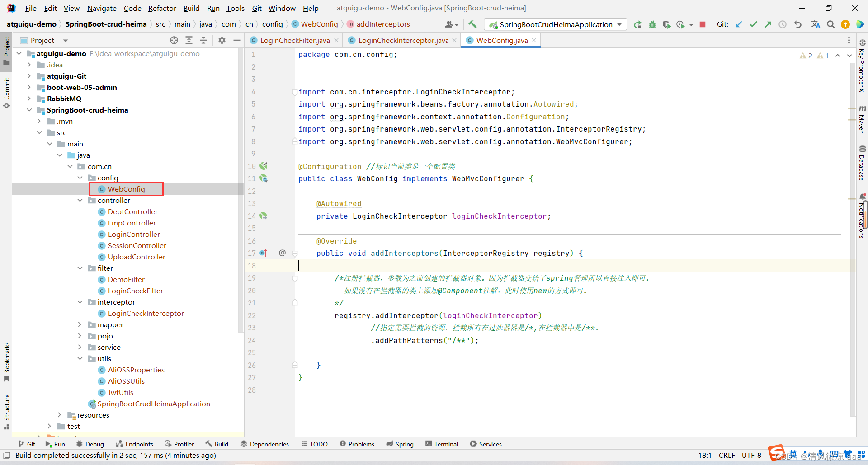This screenshot has height=465, width=868.
Task: Toggle the Bookmarks tool window
Action: pyautogui.click(x=6, y=362)
